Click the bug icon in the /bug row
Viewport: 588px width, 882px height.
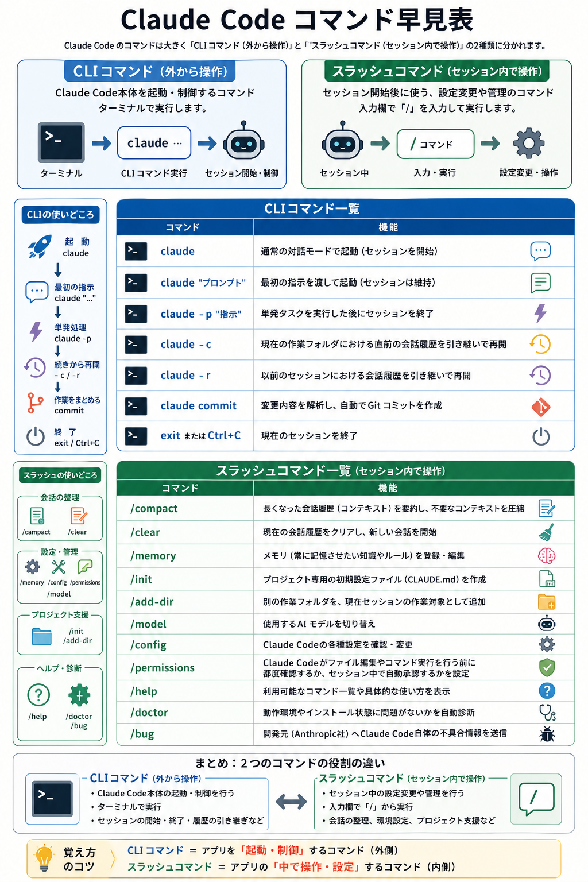[x=547, y=734]
